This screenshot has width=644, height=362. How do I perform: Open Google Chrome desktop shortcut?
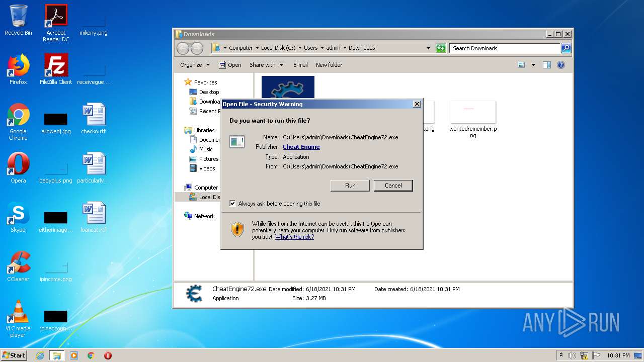pos(18,122)
